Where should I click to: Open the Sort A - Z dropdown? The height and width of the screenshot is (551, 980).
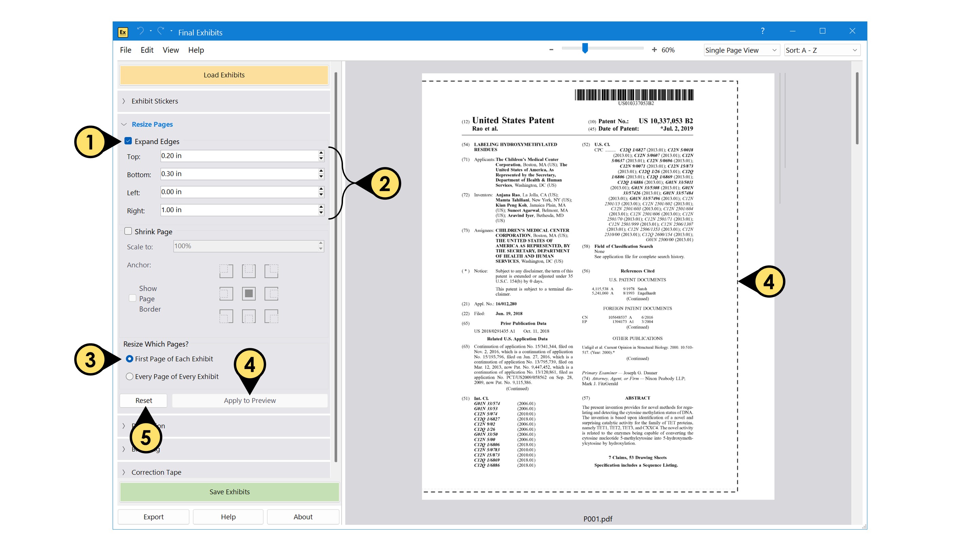tap(821, 50)
